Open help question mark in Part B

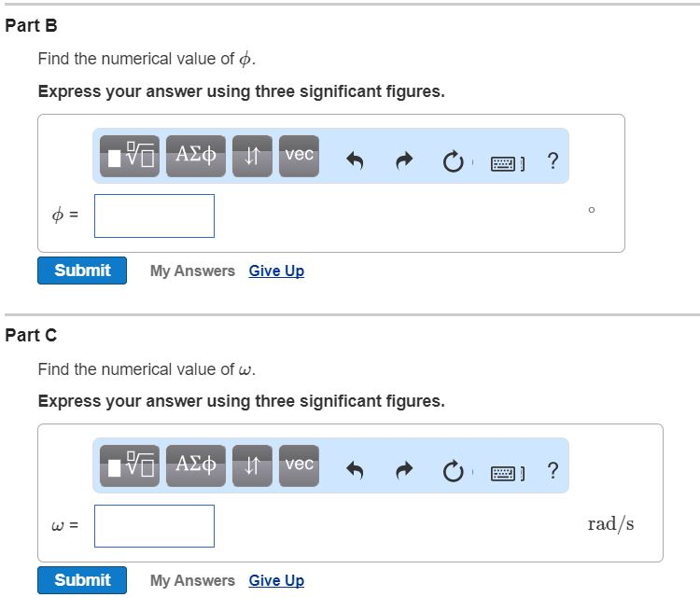(x=553, y=161)
